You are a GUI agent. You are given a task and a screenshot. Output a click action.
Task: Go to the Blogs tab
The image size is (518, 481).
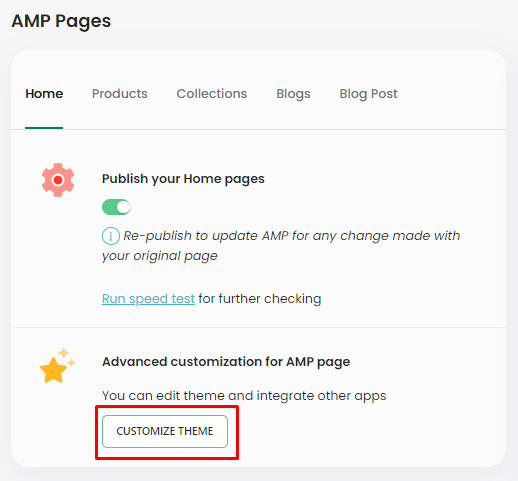pyautogui.click(x=293, y=94)
